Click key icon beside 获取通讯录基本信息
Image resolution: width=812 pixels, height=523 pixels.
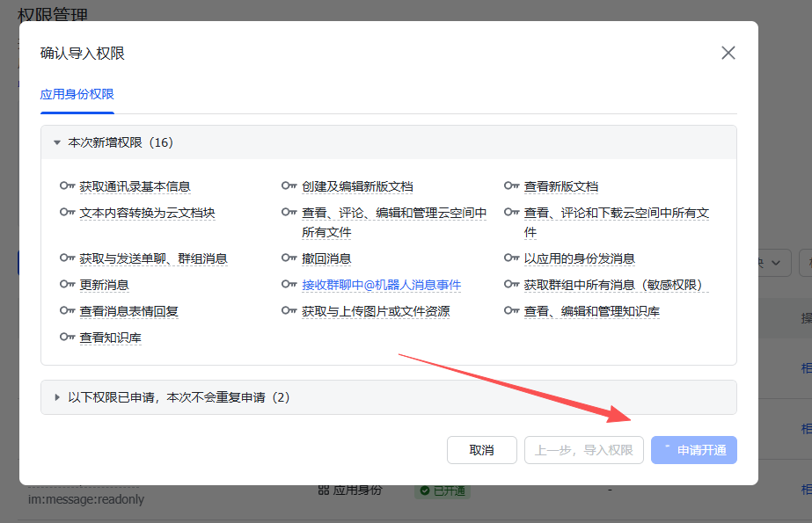point(67,186)
